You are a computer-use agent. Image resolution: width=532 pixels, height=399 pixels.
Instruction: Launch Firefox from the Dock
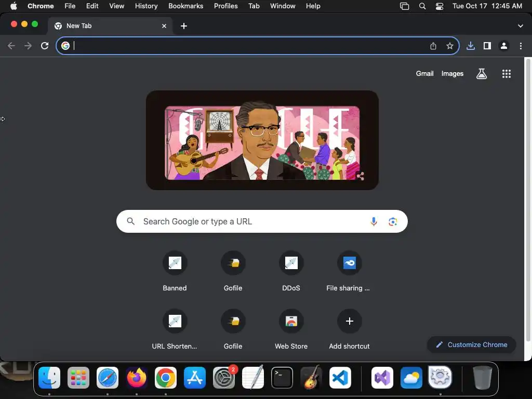[x=137, y=378]
